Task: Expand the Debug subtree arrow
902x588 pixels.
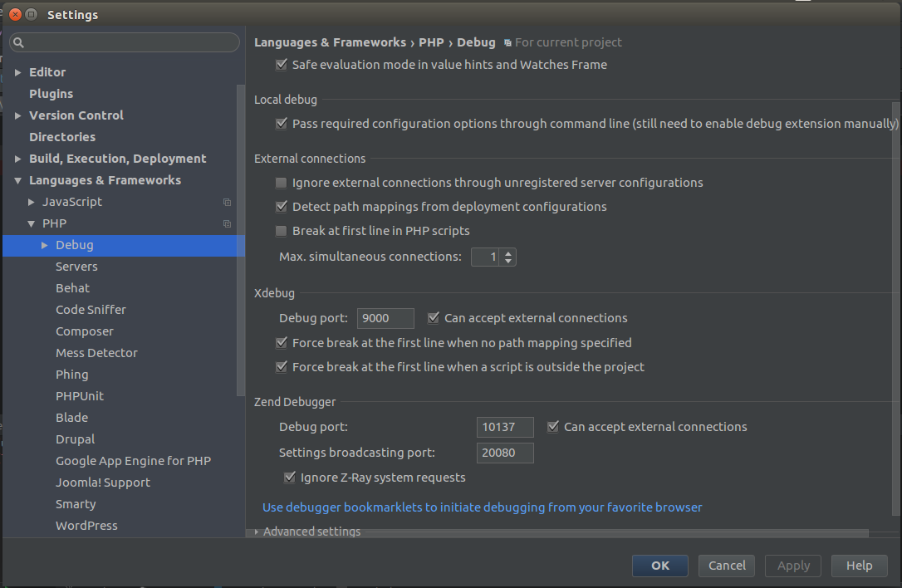Action: click(x=45, y=245)
